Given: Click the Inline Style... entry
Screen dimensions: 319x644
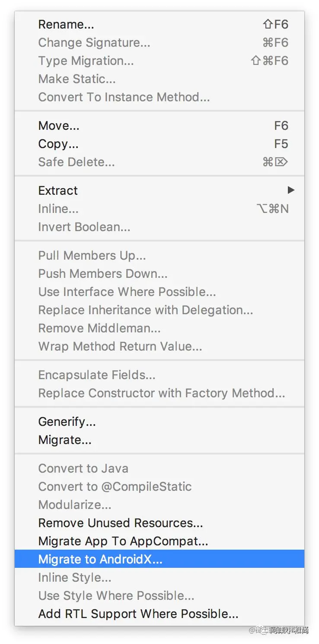Looking at the screenshot, I should (x=75, y=578).
